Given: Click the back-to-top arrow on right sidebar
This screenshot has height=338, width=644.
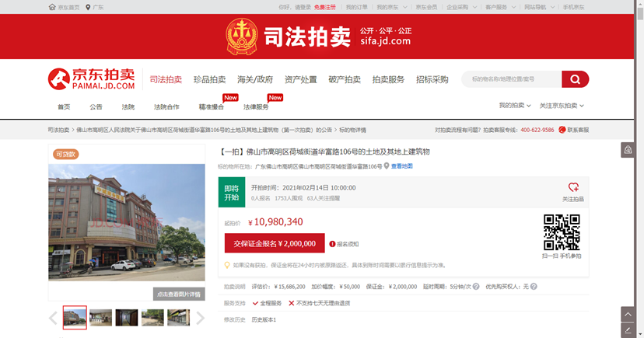Looking at the screenshot, I should pyautogui.click(x=628, y=314).
